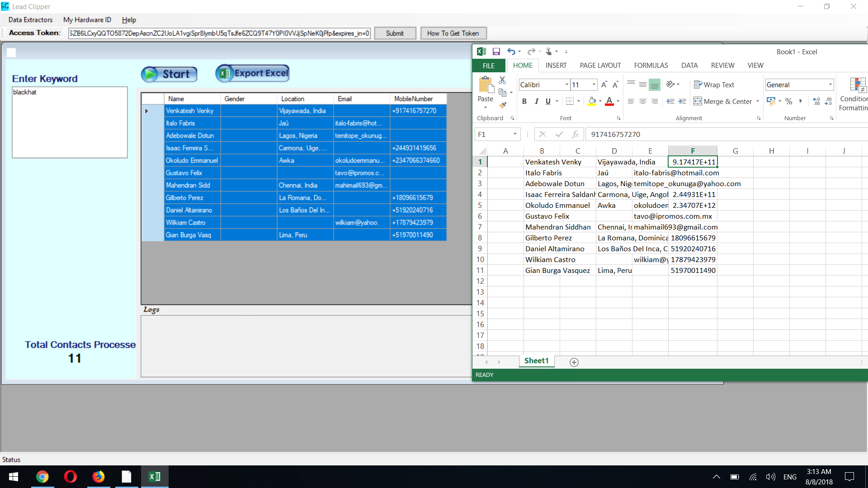Undo the last action in Excel

(511, 52)
